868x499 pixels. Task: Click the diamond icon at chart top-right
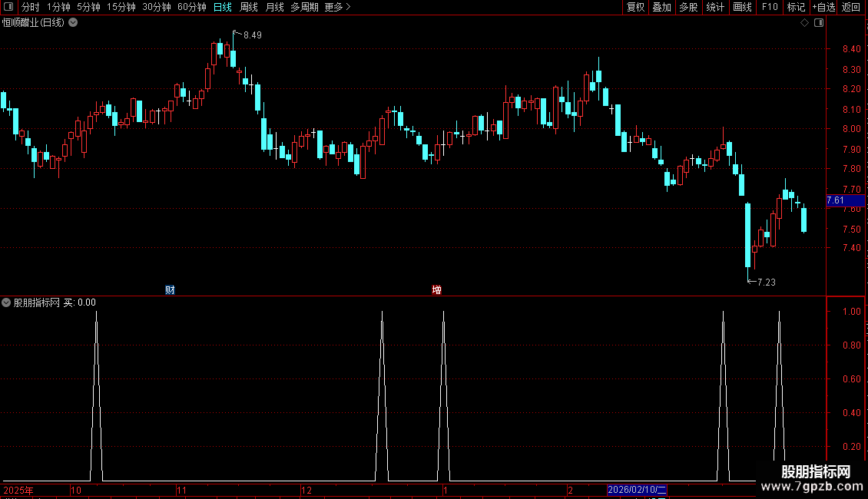coord(805,23)
